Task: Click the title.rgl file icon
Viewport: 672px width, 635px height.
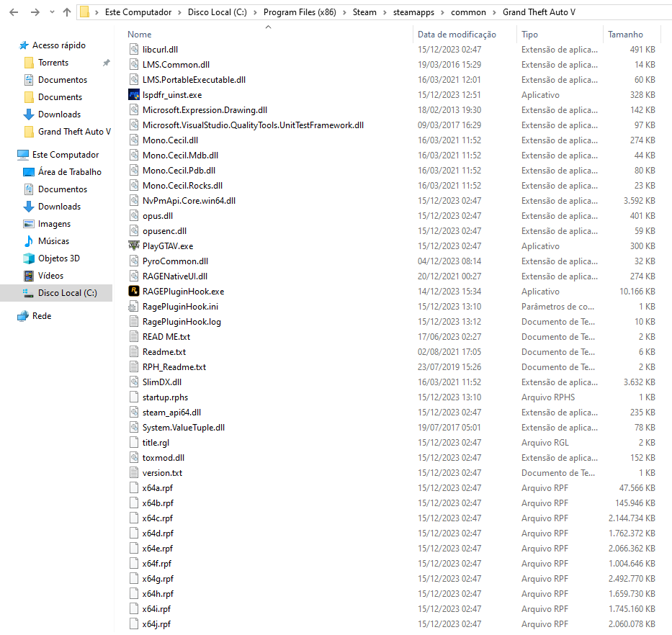Action: 134,442
